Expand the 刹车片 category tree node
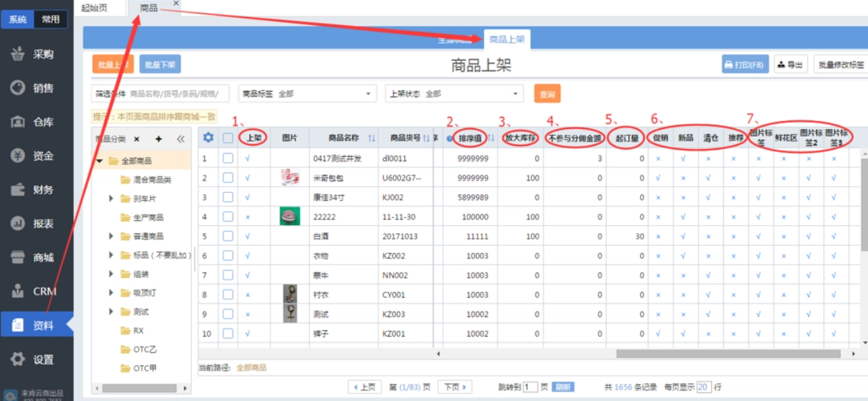Screen dimensions: 868x401 click(x=112, y=199)
